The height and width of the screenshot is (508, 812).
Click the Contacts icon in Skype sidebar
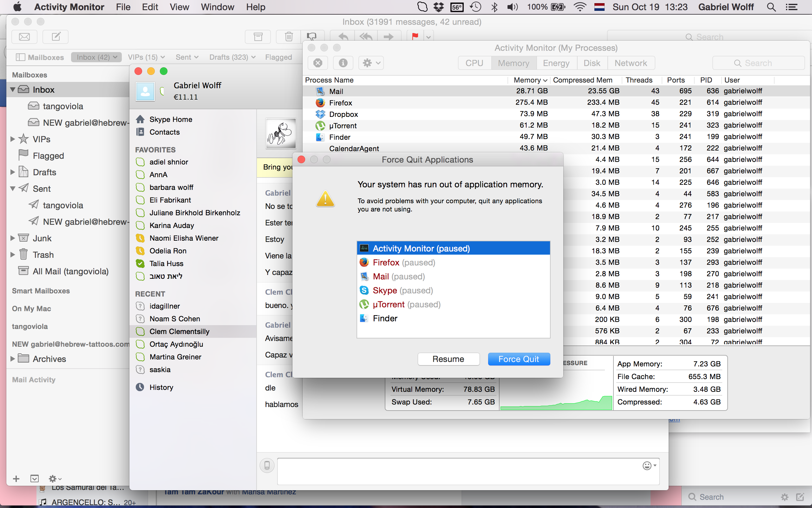pyautogui.click(x=140, y=132)
